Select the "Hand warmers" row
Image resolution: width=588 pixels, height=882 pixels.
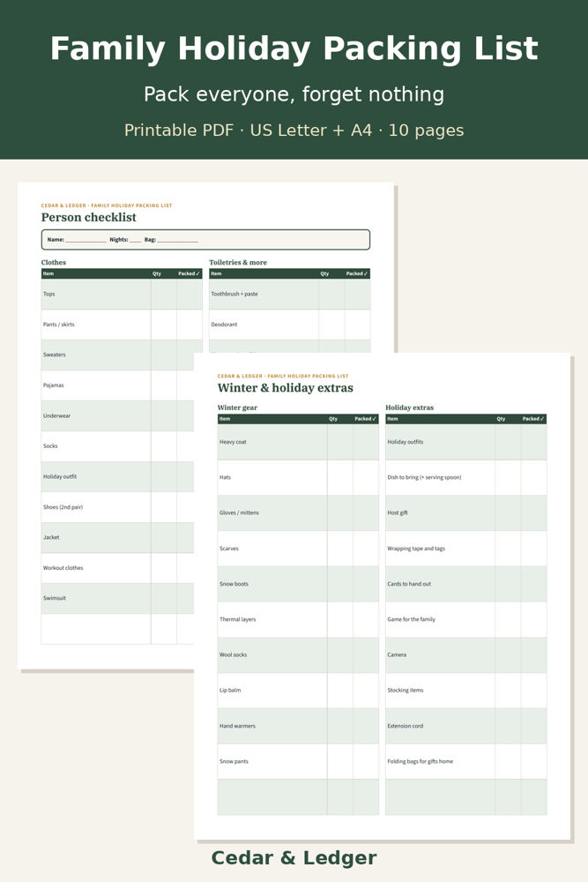tap(298, 726)
